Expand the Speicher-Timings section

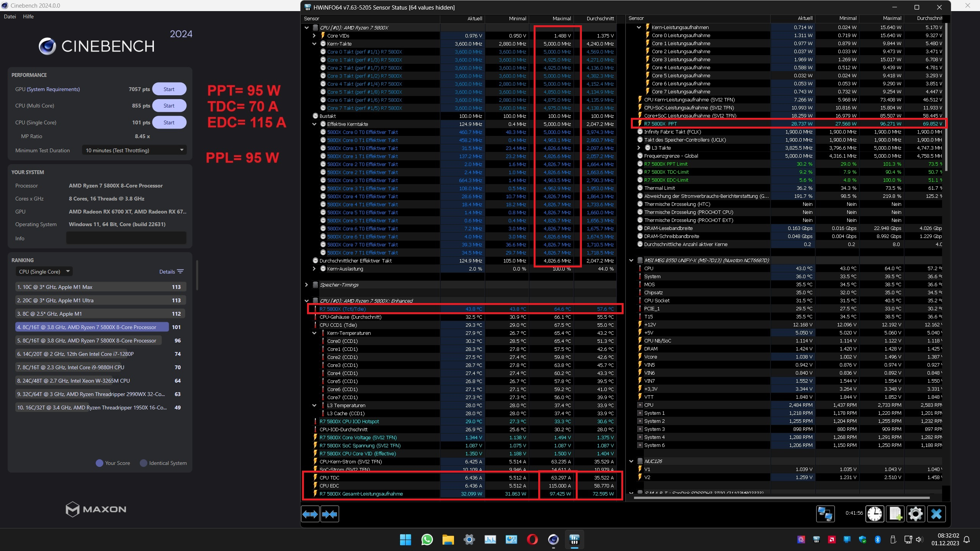pyautogui.click(x=306, y=285)
